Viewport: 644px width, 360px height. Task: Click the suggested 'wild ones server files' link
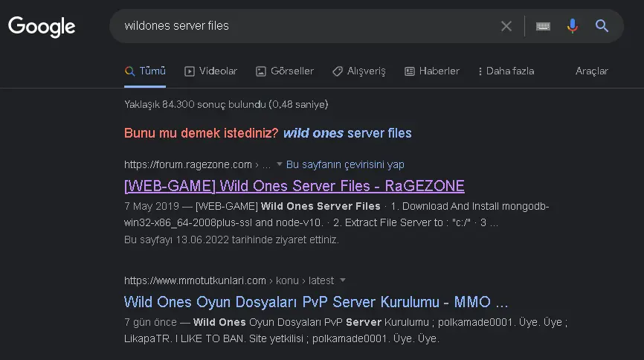[347, 133]
